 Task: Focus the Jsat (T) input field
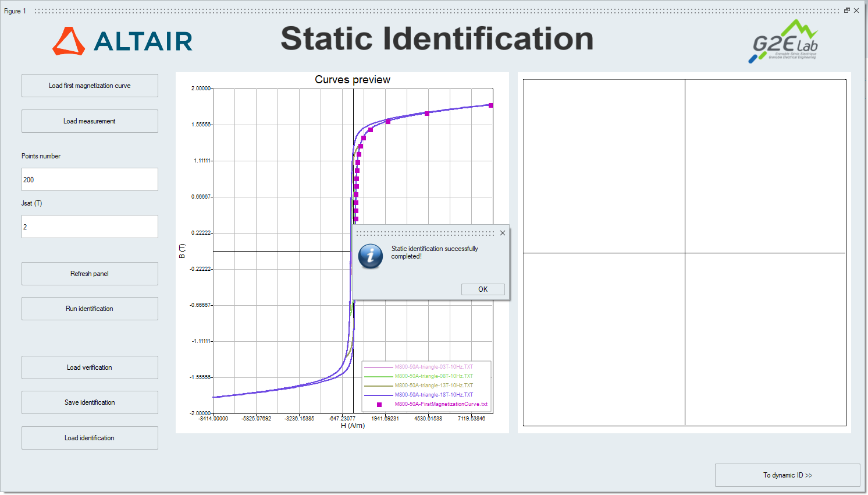pyautogui.click(x=90, y=227)
